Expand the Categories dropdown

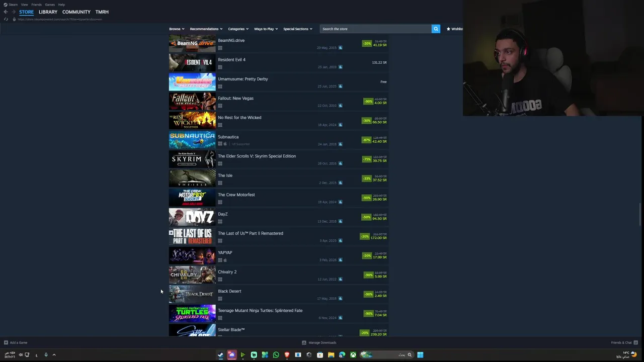tap(238, 29)
